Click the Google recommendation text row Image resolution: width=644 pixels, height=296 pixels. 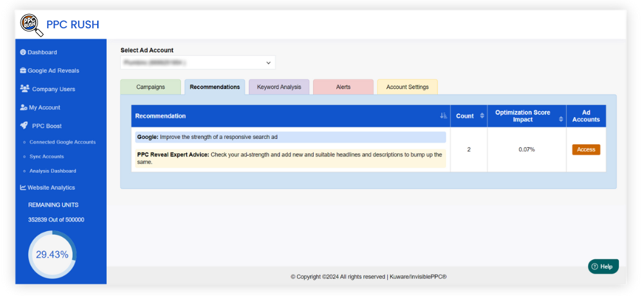[x=290, y=137]
